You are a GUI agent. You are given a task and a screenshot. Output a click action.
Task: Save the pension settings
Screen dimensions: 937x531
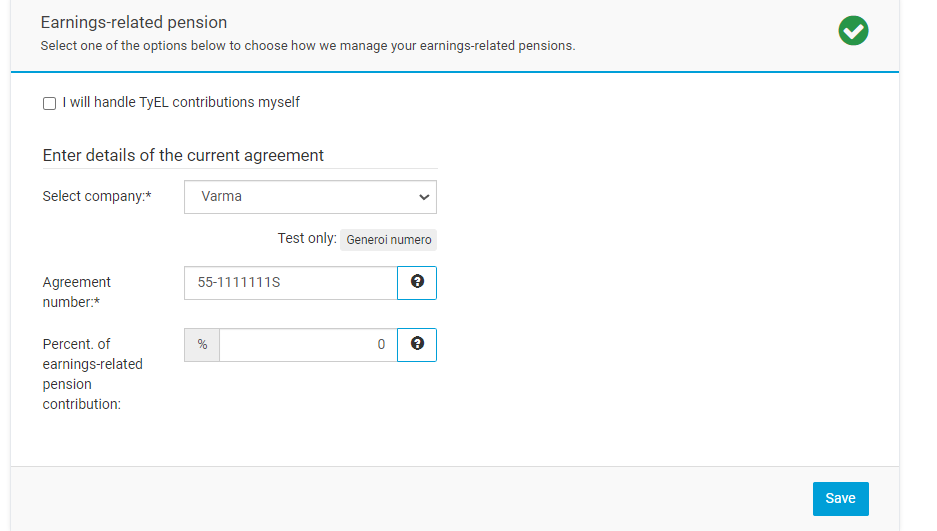tap(840, 499)
